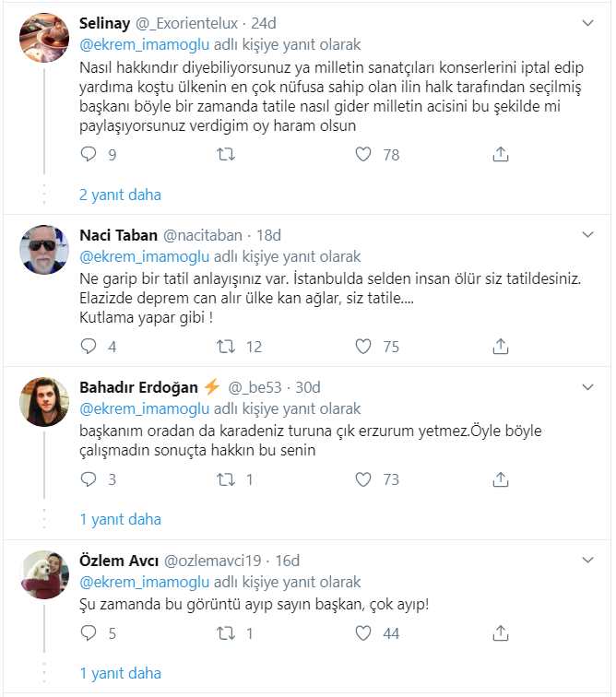Open more options for Selinay's tweet
This screenshot has width=616, height=697.
(588, 20)
